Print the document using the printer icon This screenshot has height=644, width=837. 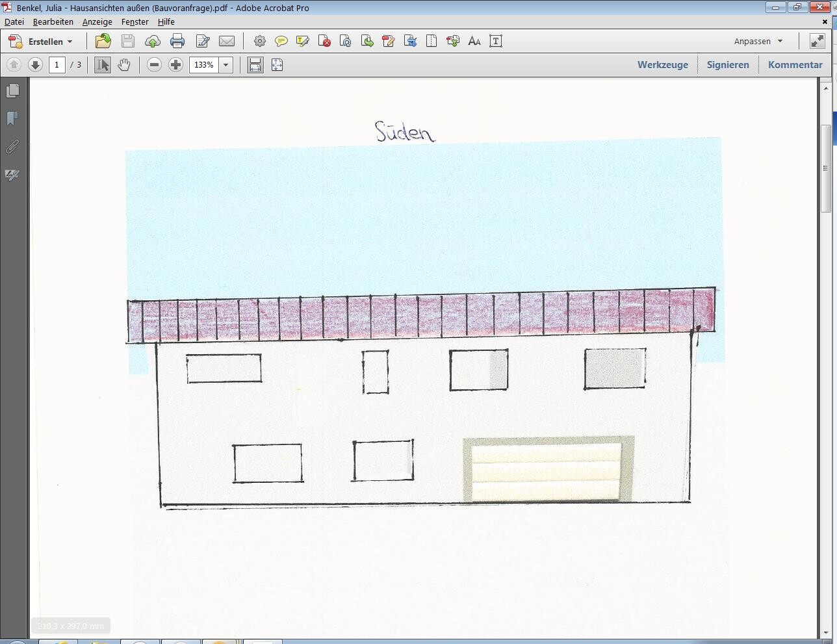coord(177,42)
